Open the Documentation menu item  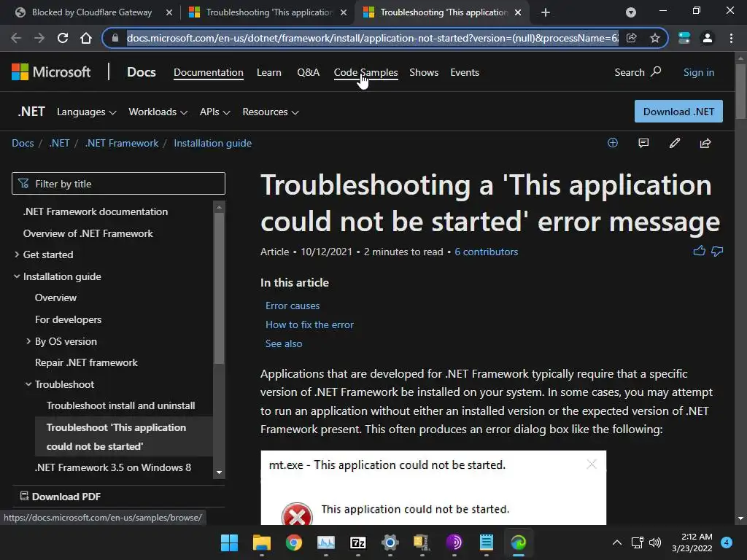click(208, 72)
